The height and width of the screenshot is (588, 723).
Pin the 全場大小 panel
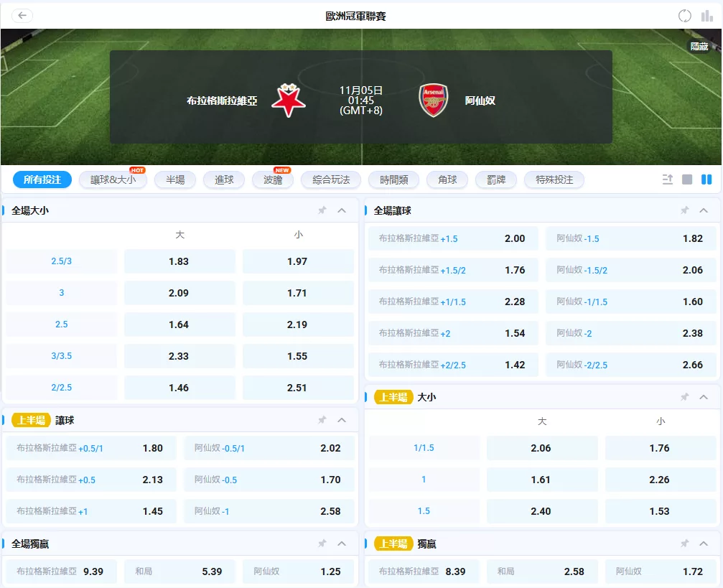point(322,210)
